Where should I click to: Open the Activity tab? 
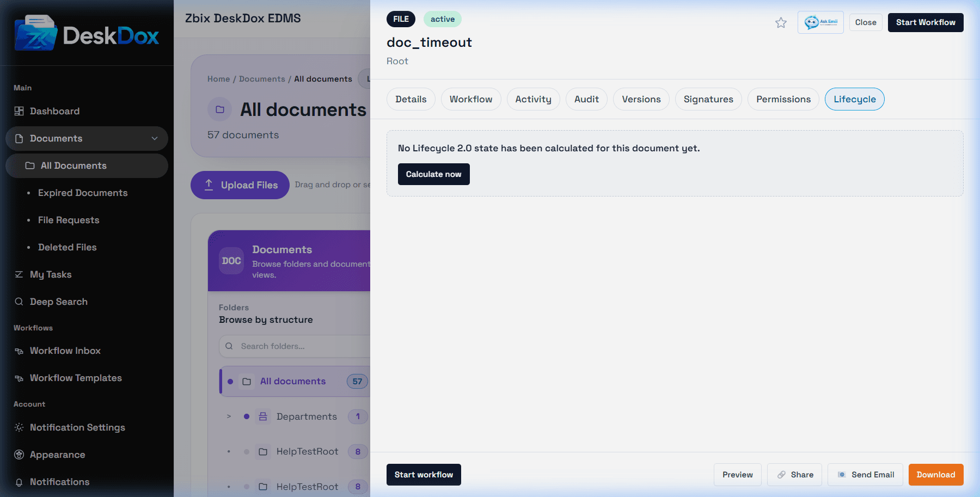(x=534, y=99)
